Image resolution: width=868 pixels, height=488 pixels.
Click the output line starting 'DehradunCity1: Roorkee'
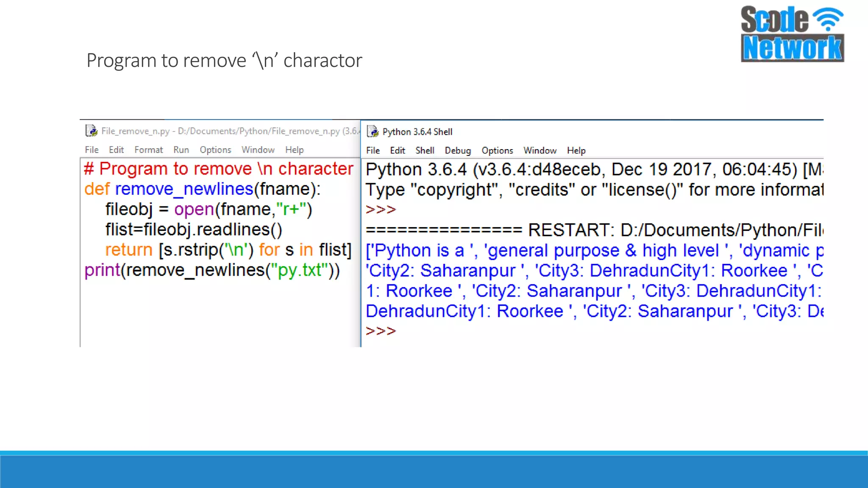coord(594,311)
